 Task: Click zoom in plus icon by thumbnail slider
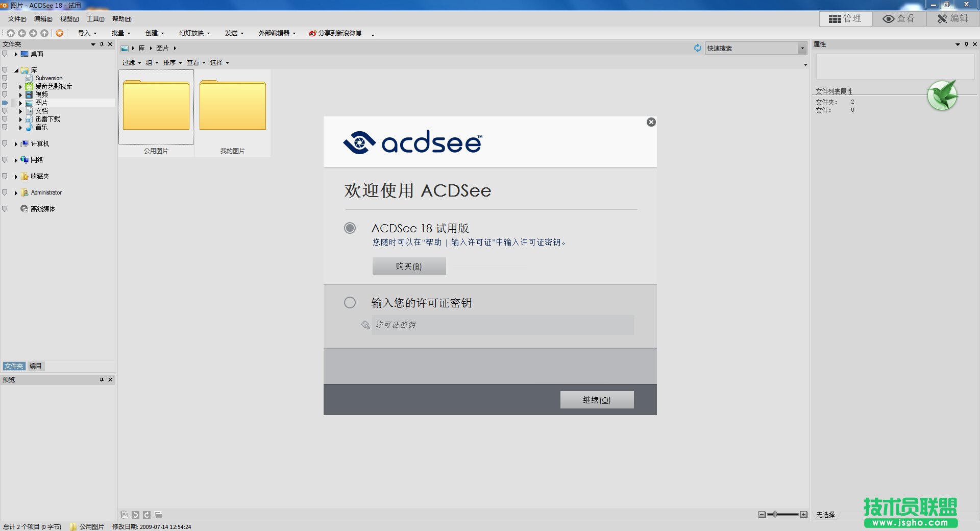pos(804,515)
